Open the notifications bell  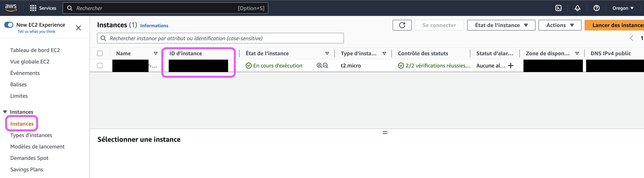click(x=578, y=8)
